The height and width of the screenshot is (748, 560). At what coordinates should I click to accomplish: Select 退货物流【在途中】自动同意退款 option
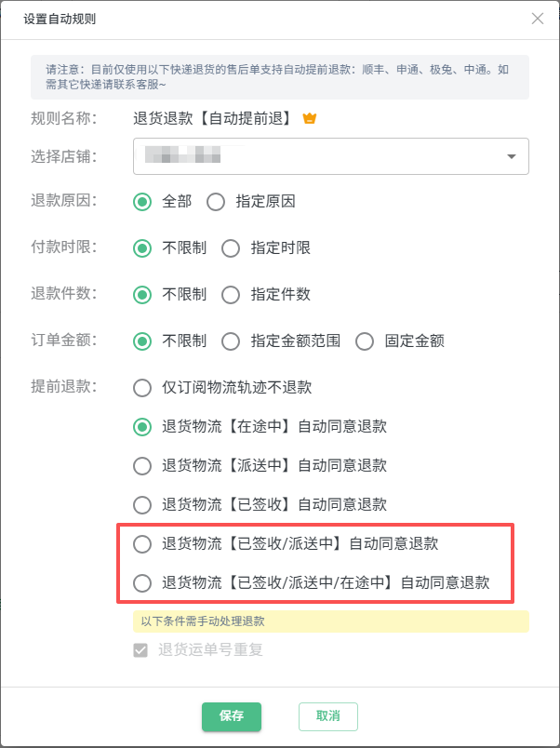[x=142, y=427]
